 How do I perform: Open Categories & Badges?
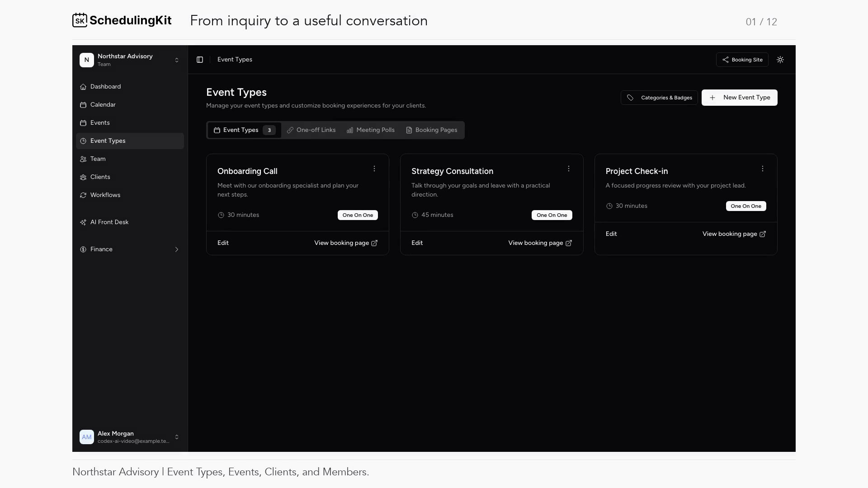[659, 98]
